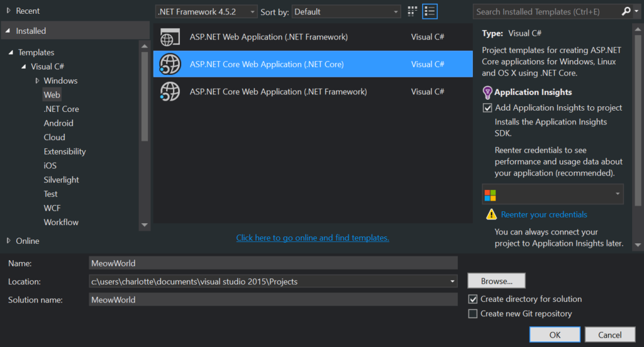Screen dimensions: 644x347
Task: Enable Create new Git repository checkbox
Action: point(473,314)
